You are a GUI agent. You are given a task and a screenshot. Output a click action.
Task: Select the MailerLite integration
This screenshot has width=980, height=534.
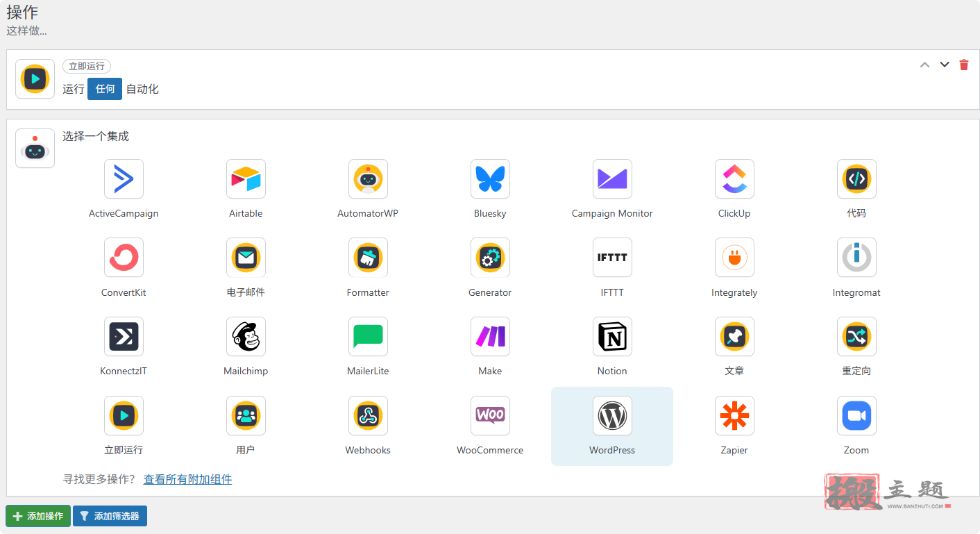point(368,337)
